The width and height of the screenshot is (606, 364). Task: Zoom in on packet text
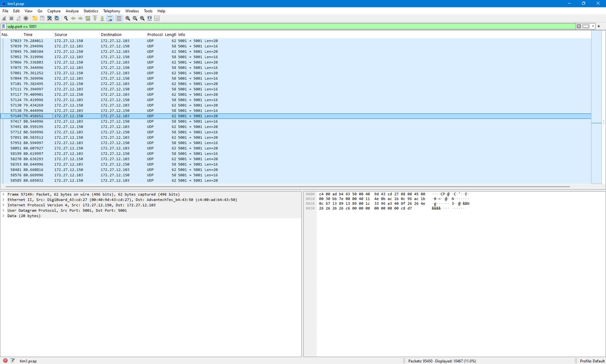pyautogui.click(x=128, y=18)
